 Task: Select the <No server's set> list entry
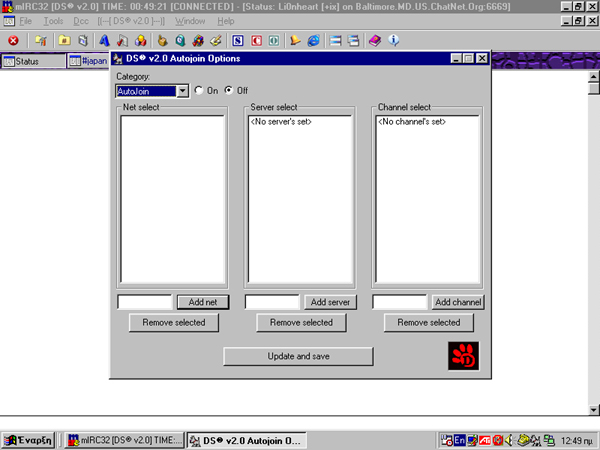pyautogui.click(x=281, y=122)
